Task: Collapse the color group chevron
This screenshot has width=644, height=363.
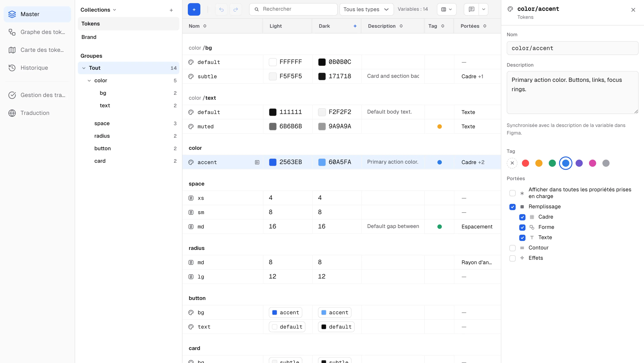Action: tap(89, 80)
